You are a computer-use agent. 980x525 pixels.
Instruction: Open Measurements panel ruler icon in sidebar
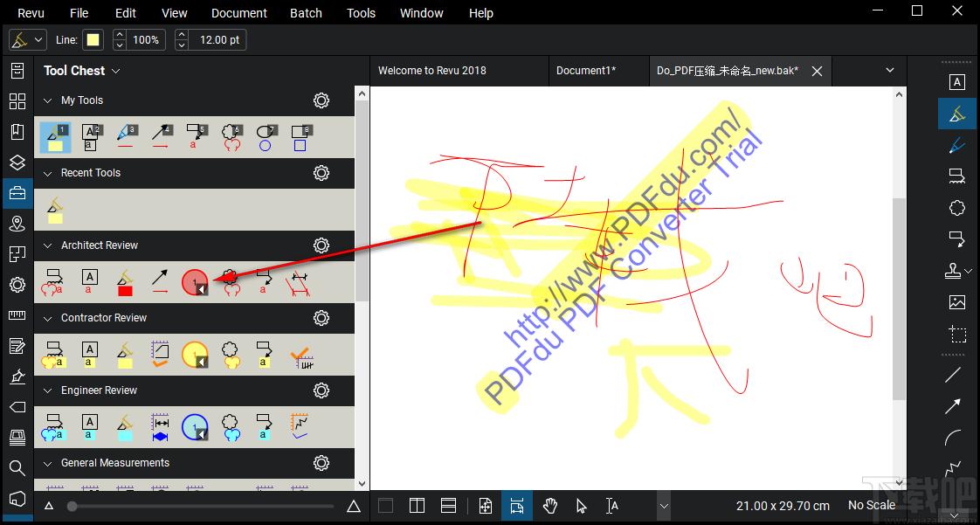click(17, 315)
